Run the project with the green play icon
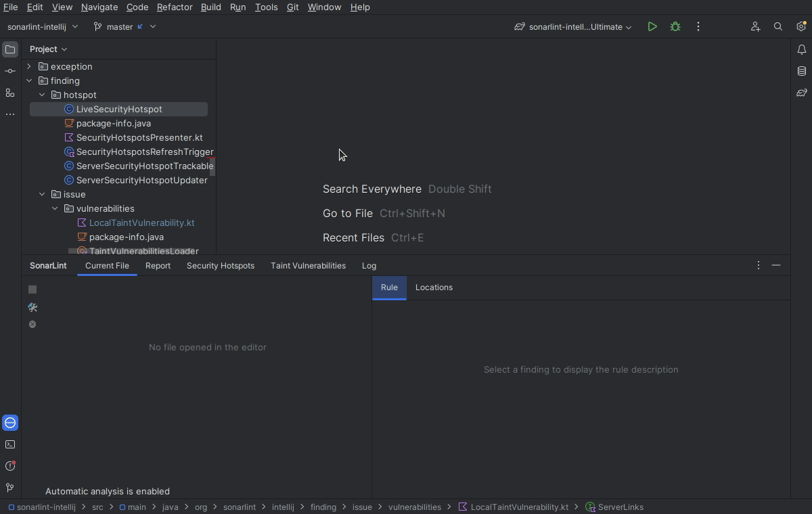Image resolution: width=812 pixels, height=514 pixels. coord(652,26)
